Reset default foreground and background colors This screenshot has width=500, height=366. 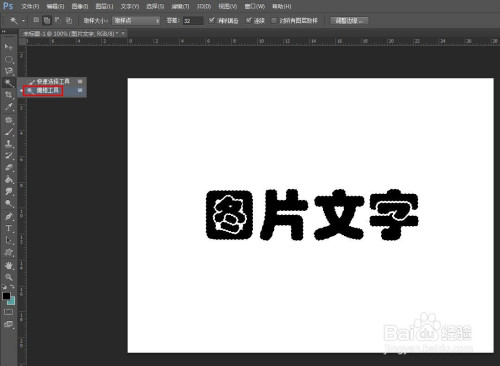tap(4, 287)
